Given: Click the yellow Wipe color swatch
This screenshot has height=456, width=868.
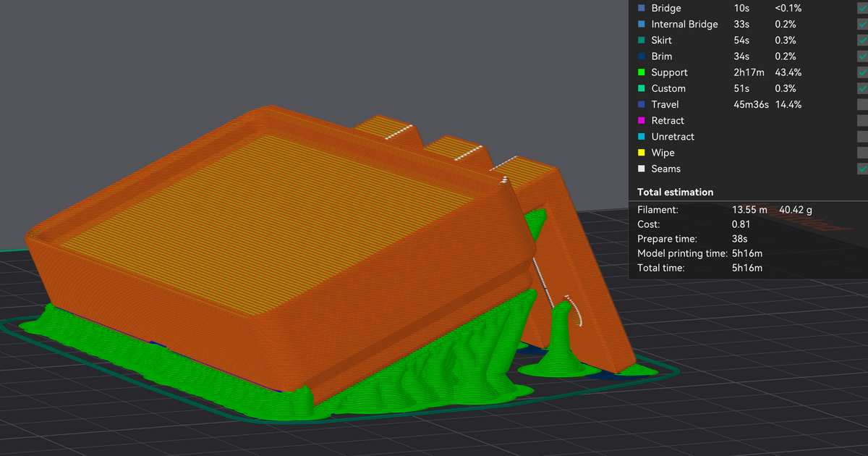Looking at the screenshot, I should [x=641, y=153].
